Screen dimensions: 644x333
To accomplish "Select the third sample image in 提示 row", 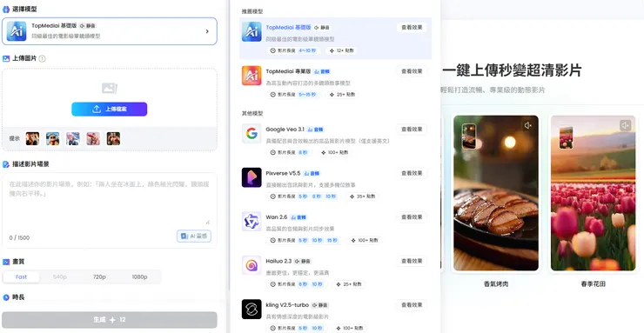I will [73, 138].
